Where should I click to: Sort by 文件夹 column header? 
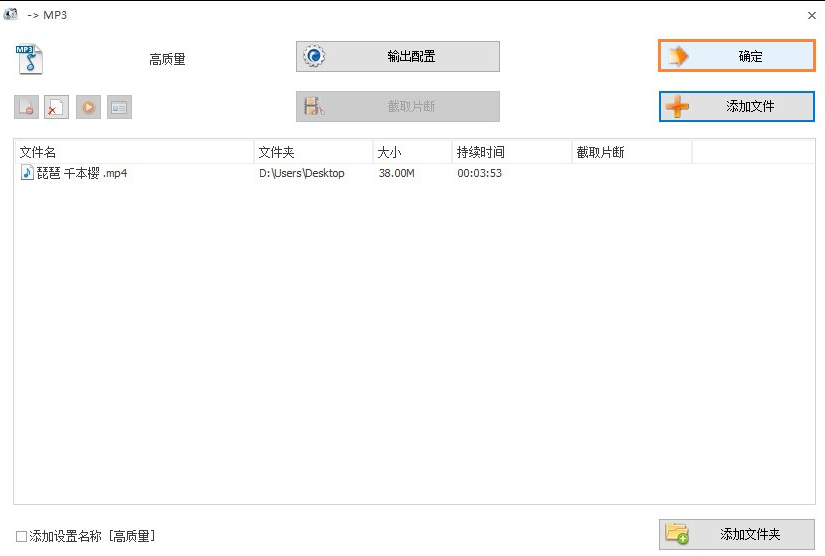click(x=314, y=153)
